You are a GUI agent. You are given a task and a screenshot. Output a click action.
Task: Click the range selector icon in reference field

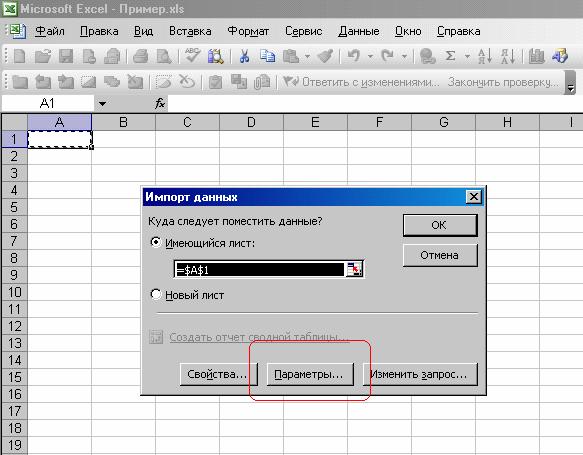click(x=354, y=269)
